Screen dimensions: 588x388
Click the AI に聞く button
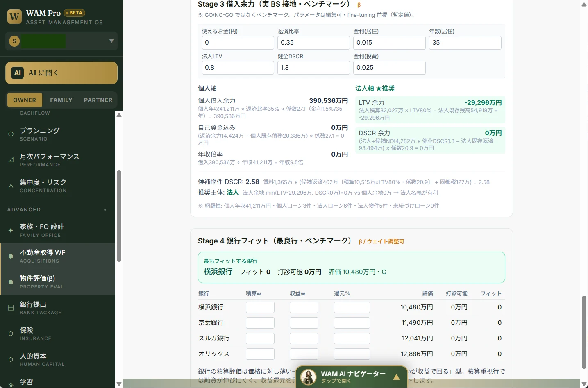point(61,73)
